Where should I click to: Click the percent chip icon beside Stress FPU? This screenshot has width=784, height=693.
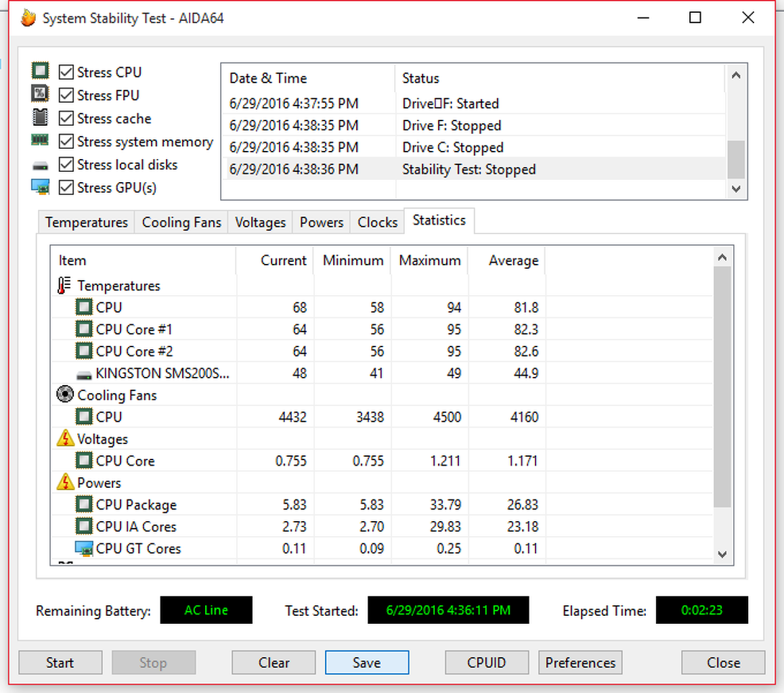click(40, 94)
